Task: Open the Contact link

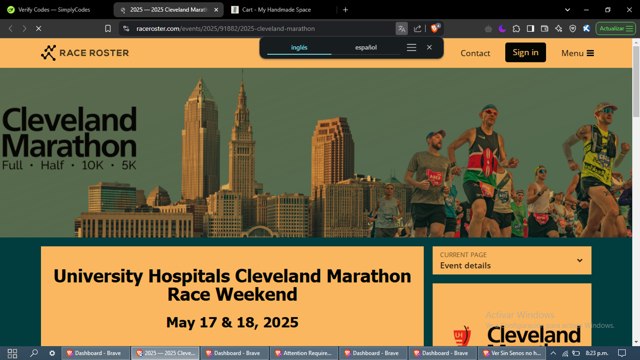Action: (475, 53)
